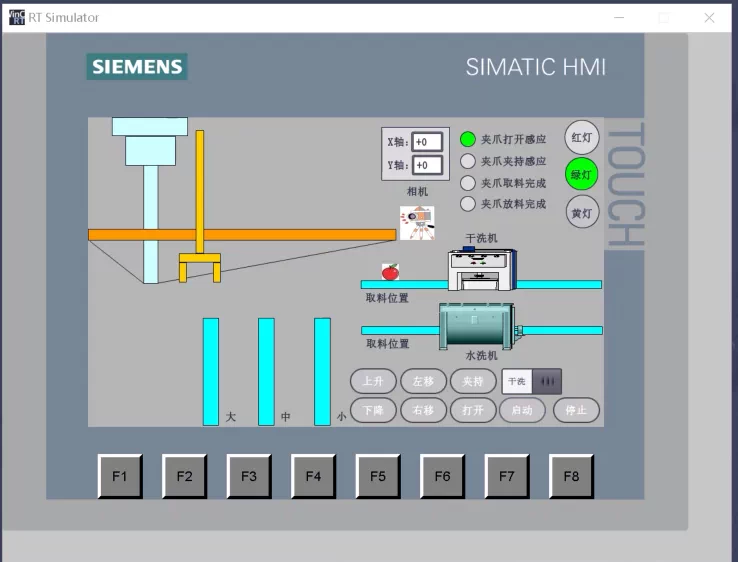Click the 左移 (move left) button
Screen dimensions: 738x562
click(423, 381)
